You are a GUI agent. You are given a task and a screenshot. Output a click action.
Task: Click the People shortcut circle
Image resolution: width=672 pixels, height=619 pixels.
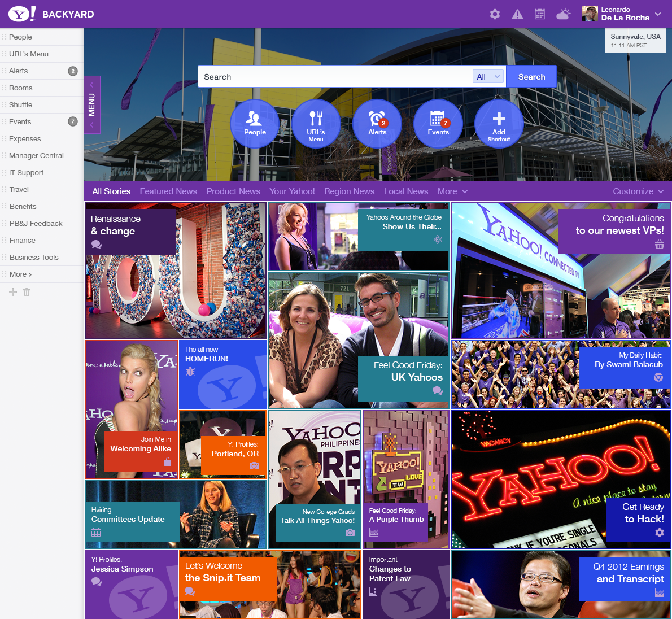point(255,124)
